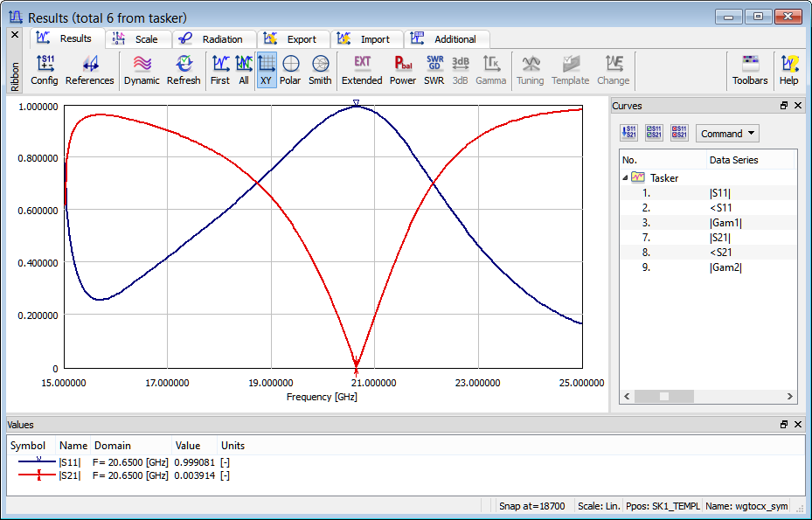Click the Template toolbar icon
812x520 pixels.
click(x=570, y=70)
